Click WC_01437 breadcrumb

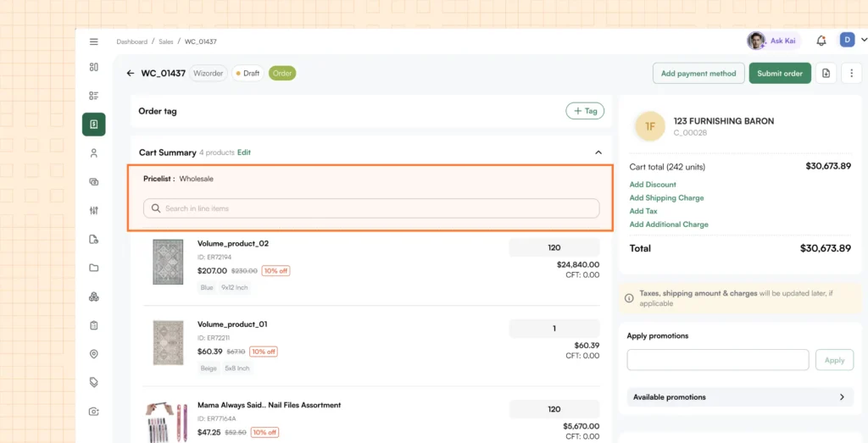[x=200, y=42]
